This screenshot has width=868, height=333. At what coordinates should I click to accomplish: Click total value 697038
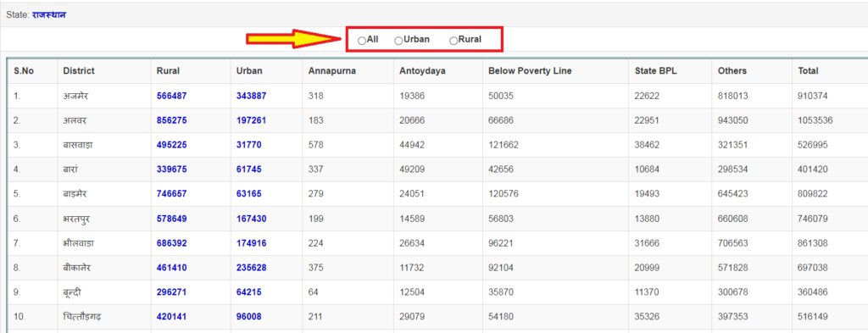[x=813, y=268]
